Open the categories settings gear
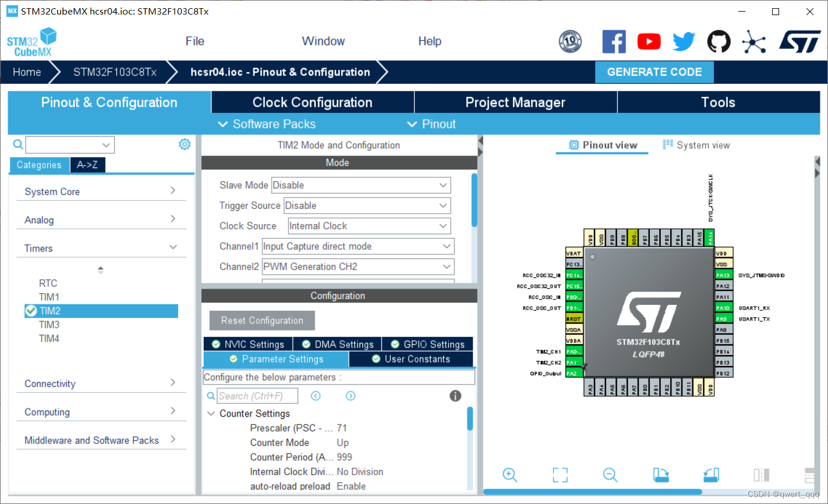 click(185, 144)
